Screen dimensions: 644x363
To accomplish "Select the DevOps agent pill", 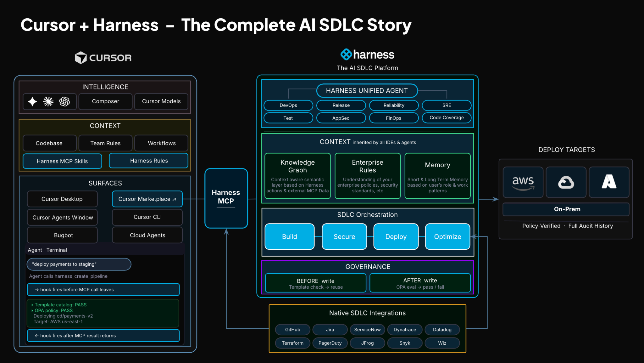I will coord(288,105).
